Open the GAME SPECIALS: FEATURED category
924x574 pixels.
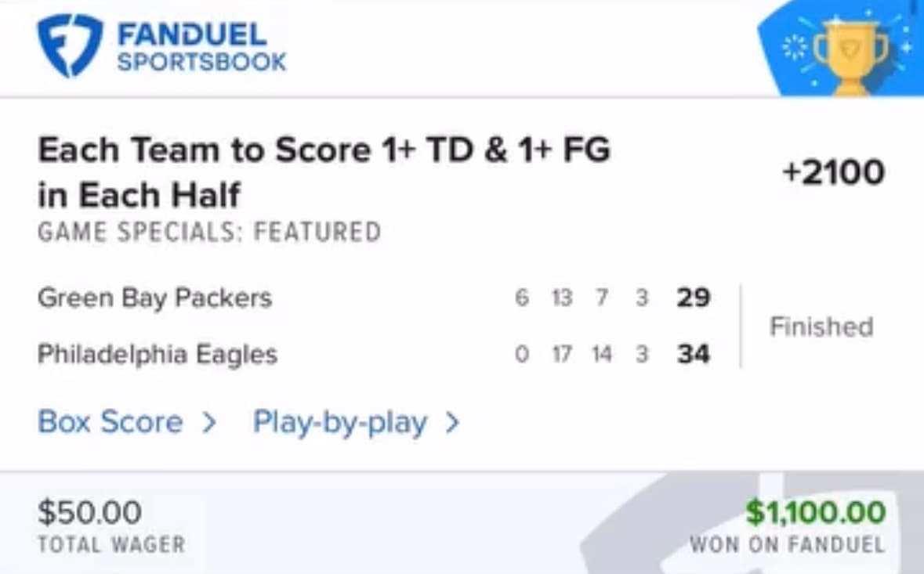[x=208, y=231]
